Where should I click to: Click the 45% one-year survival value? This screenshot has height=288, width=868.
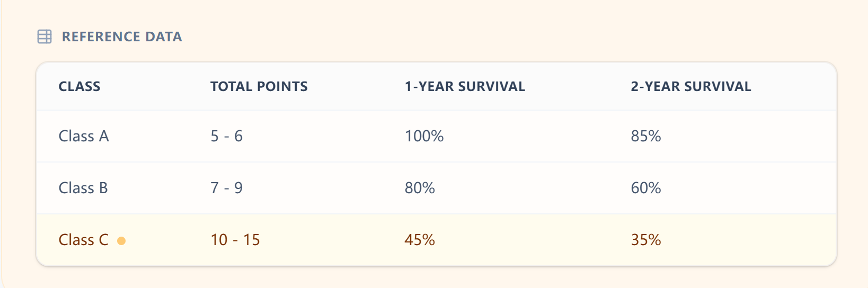[x=420, y=240]
